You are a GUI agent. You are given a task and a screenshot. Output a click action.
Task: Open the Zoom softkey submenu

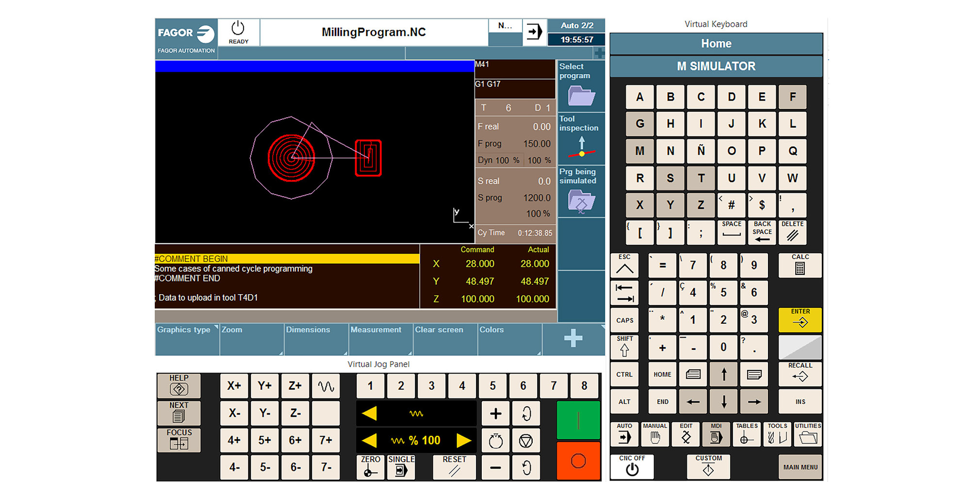point(251,338)
